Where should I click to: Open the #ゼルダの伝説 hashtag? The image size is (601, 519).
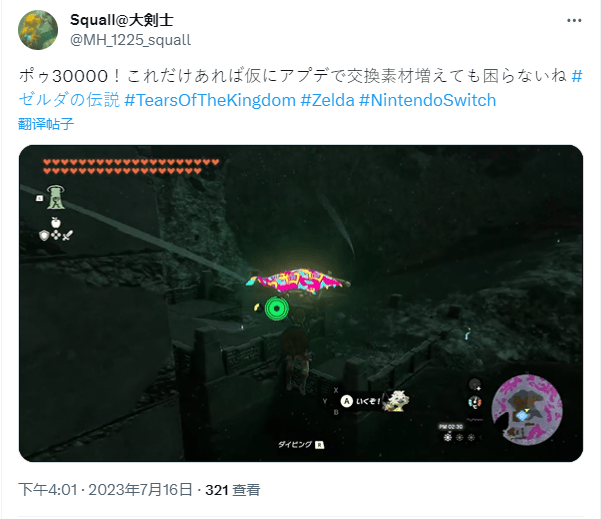pos(69,100)
